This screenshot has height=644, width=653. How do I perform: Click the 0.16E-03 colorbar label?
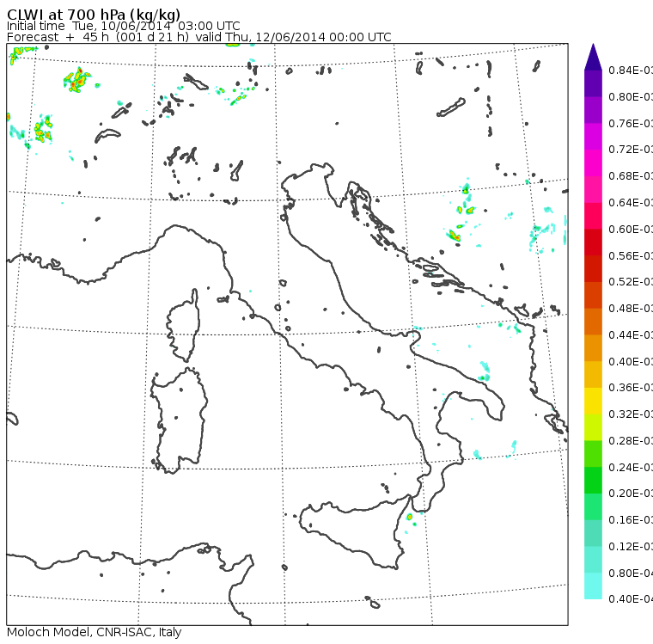click(631, 520)
